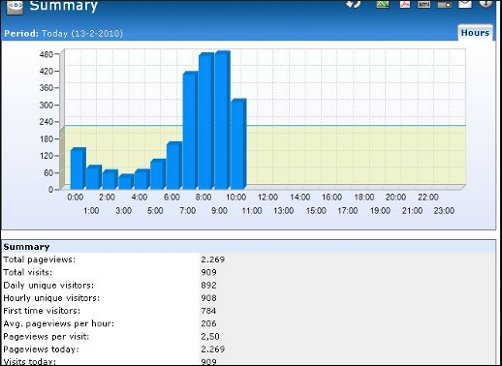
Task: Click the 10:00 bar in chart
Action: click(238, 144)
